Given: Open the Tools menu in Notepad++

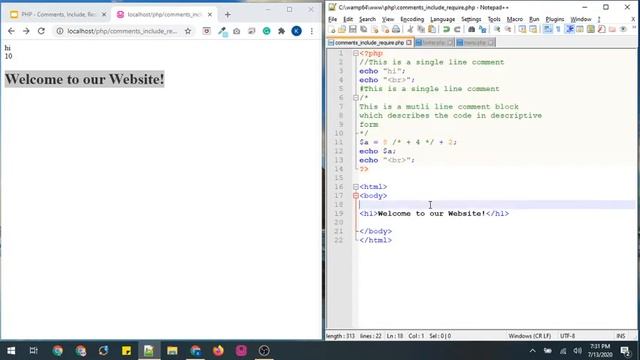Looking at the screenshot, I should click(x=494, y=19).
